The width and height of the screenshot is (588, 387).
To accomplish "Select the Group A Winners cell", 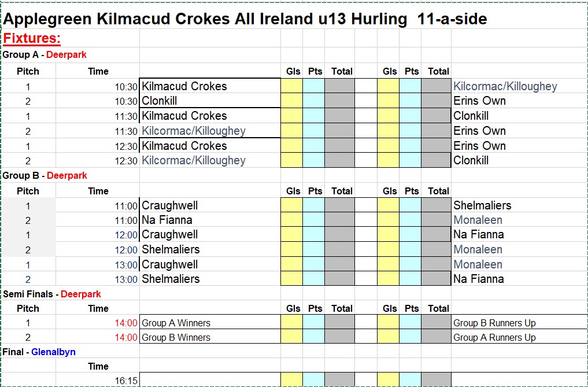I will (x=210, y=323).
